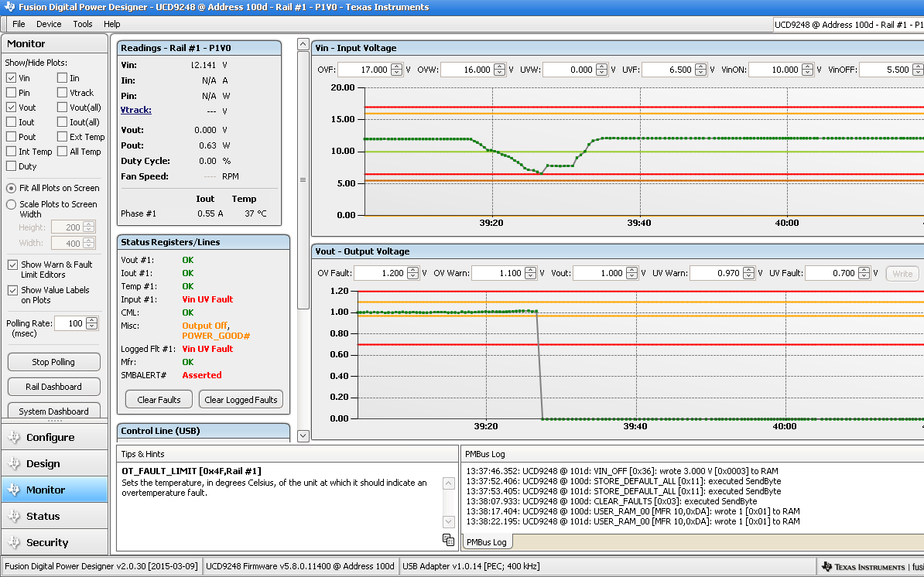This screenshot has width=924, height=577.
Task: Click the CLEAR_FAULTS entry in PMBus Log
Action: click(611, 502)
